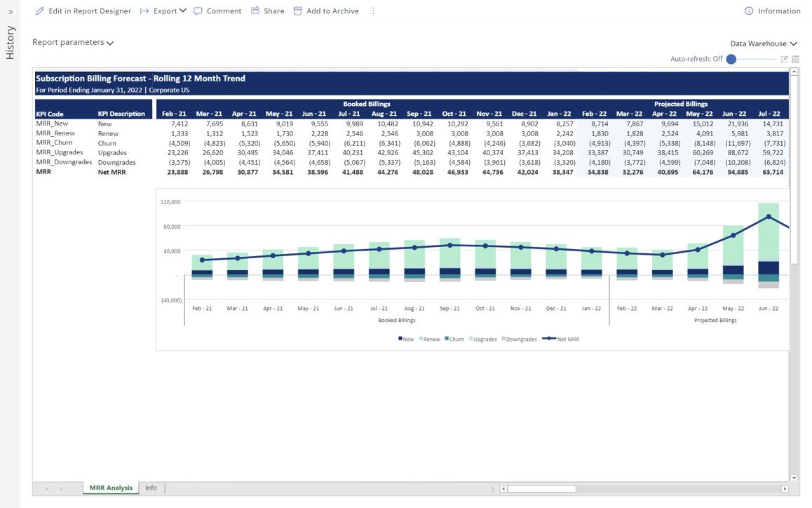Select the MRR Analysis sheet tab
Image resolution: width=812 pixels, height=508 pixels.
(111, 488)
